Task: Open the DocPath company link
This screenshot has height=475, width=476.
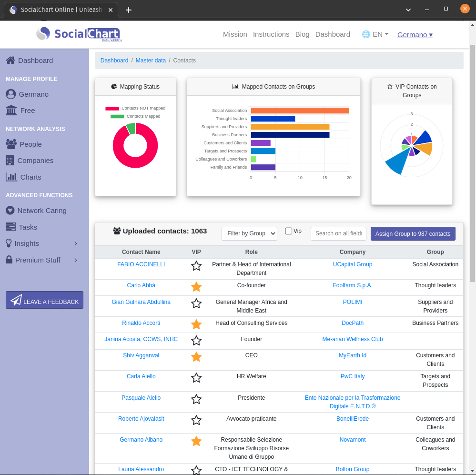Action: pyautogui.click(x=353, y=323)
